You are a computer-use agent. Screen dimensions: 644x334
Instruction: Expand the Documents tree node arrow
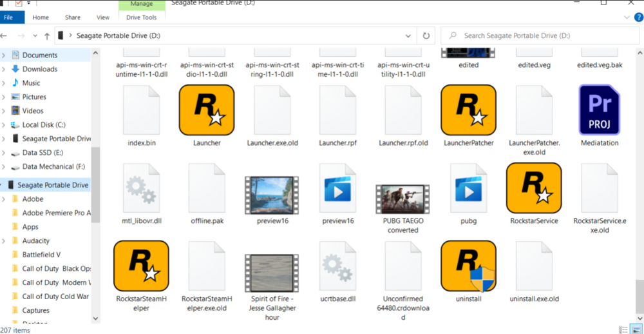click(x=4, y=55)
